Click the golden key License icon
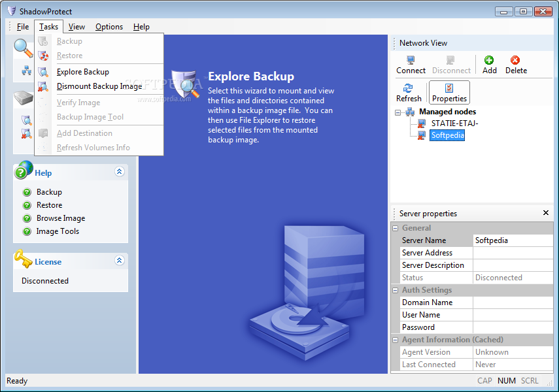 pos(23,259)
